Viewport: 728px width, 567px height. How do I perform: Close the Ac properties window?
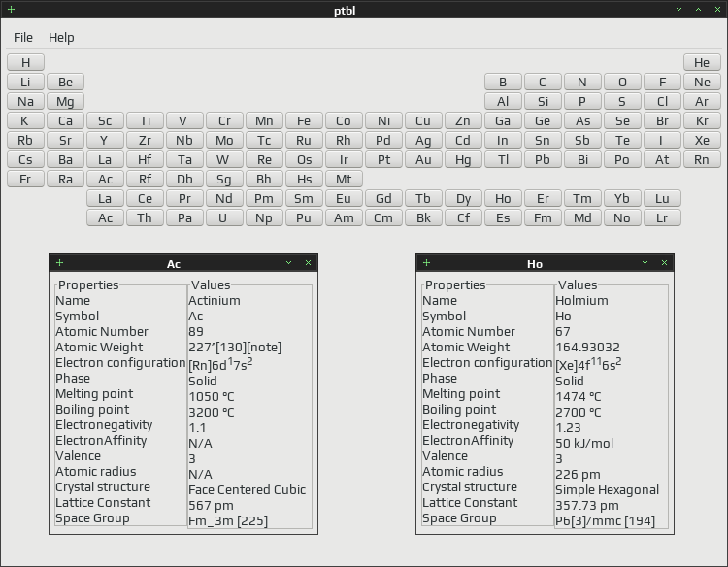pyautogui.click(x=308, y=263)
